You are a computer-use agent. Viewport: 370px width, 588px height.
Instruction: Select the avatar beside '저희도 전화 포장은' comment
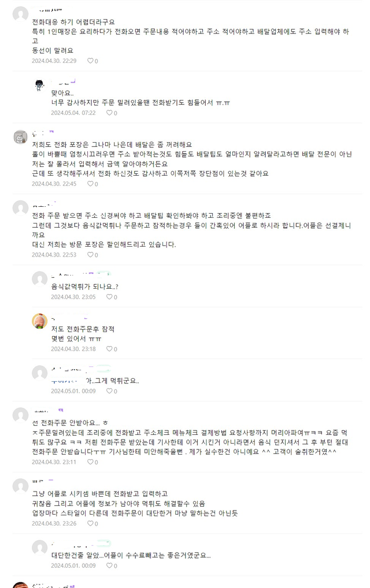point(20,137)
